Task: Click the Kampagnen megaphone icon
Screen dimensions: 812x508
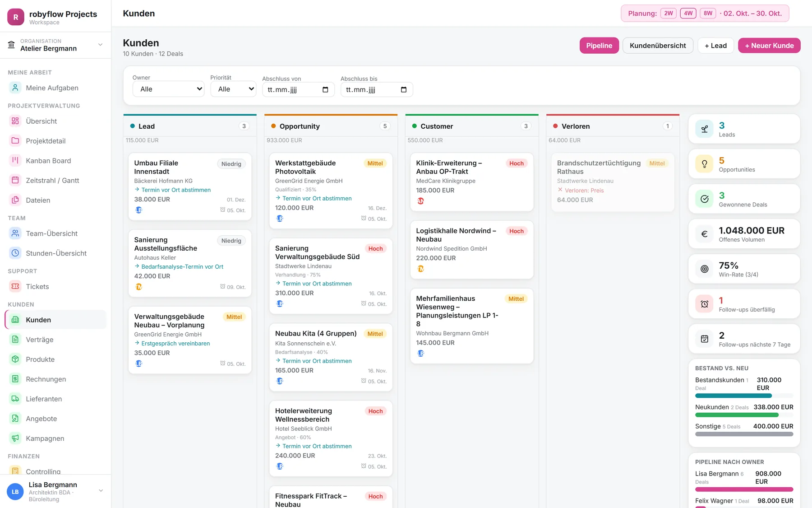Action: (15, 438)
